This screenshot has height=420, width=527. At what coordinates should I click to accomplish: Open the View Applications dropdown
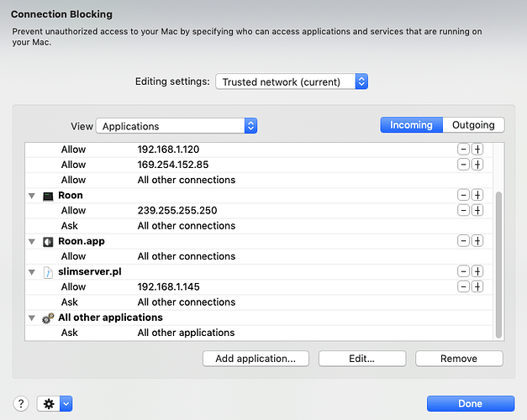click(177, 126)
